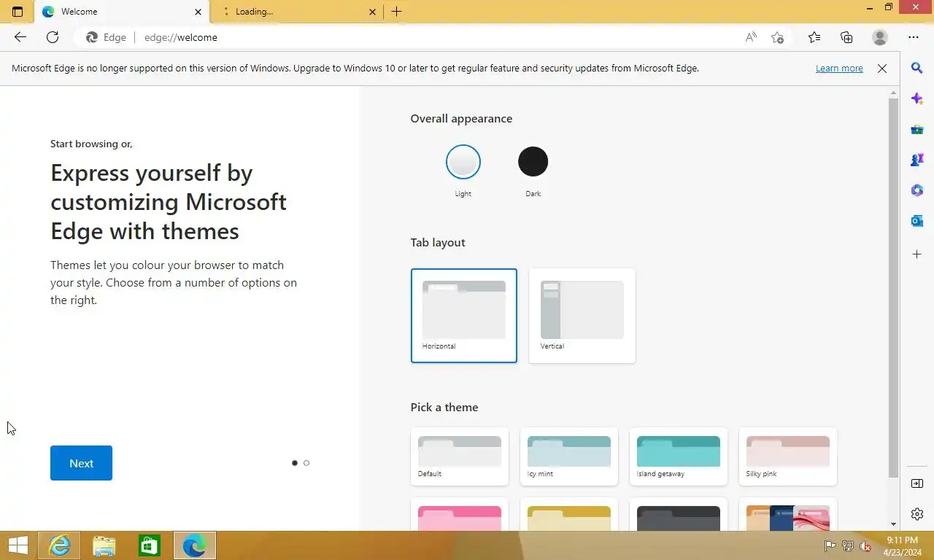Click the page scrollbar down arrow
934x560 pixels.
pyautogui.click(x=894, y=524)
